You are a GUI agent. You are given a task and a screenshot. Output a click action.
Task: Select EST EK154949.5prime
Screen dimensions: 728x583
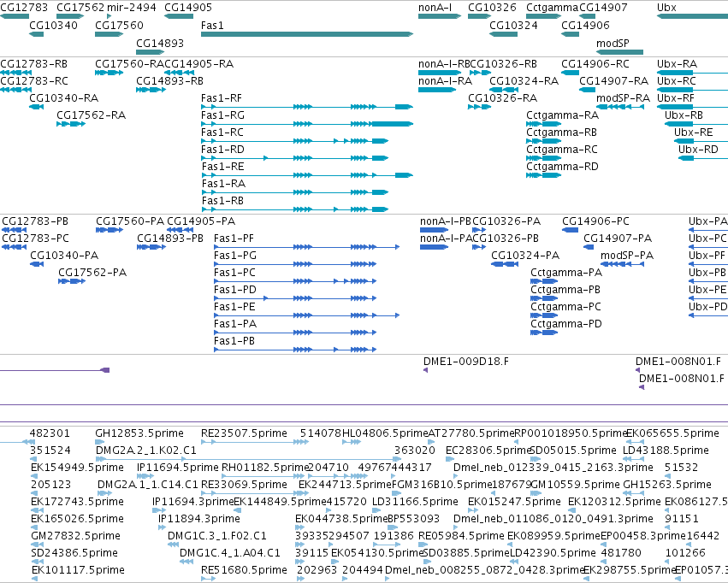tap(77, 468)
